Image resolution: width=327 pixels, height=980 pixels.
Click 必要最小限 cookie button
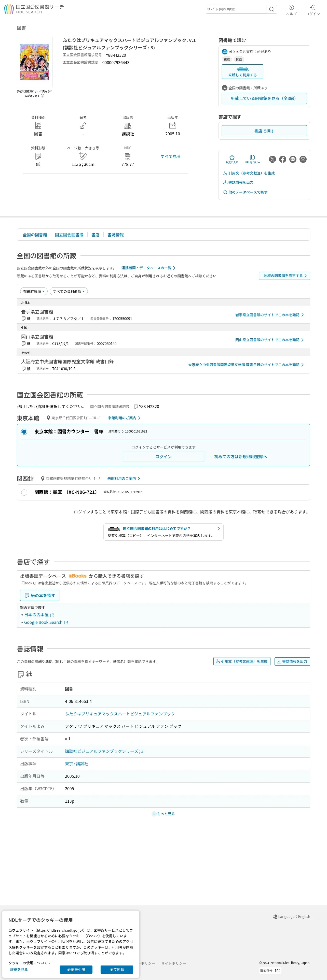(76, 969)
